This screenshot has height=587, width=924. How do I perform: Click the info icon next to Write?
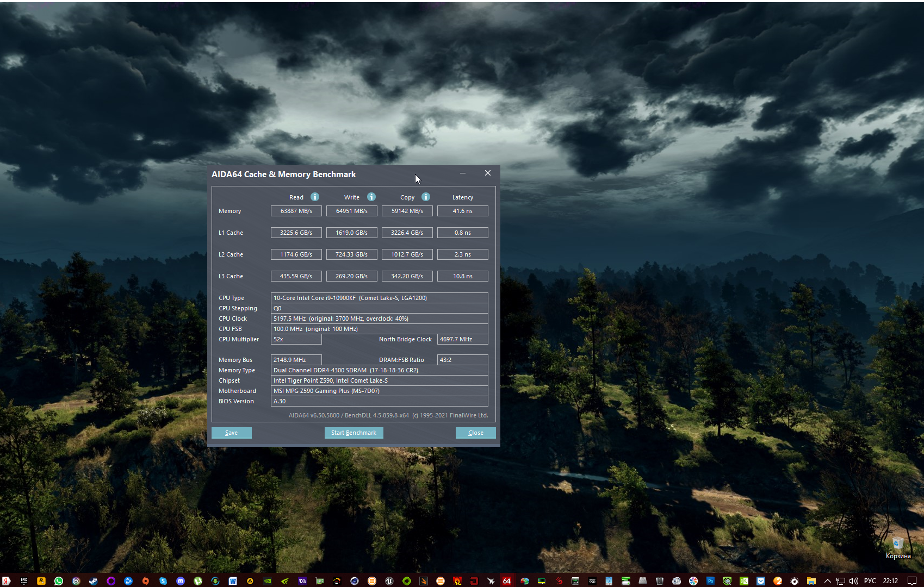[371, 197]
